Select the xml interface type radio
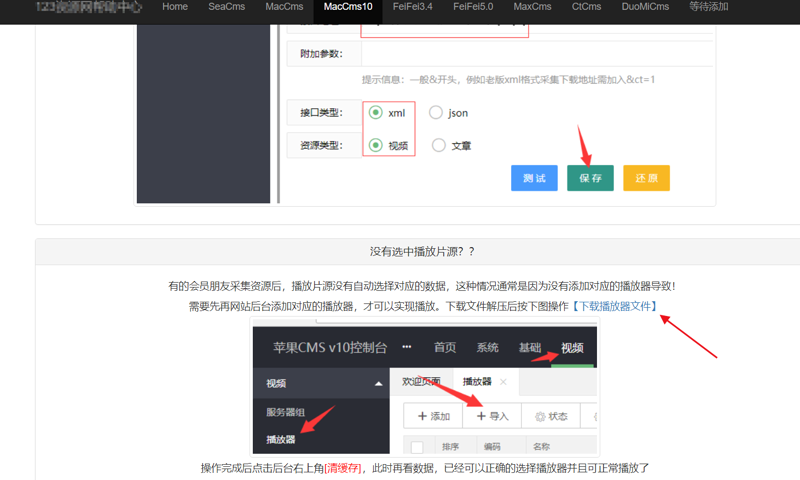Screen dimensions: 800x480 coord(376,113)
